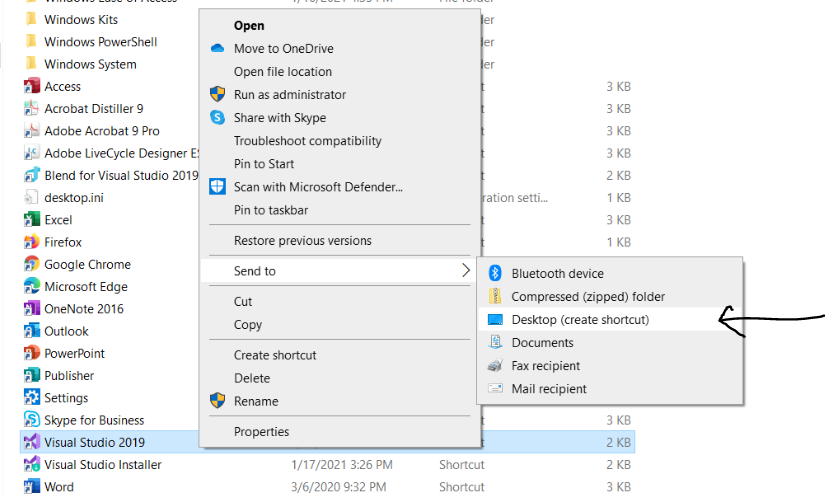Click the Windows PowerShell folder icon
The image size is (825, 502).
(32, 42)
